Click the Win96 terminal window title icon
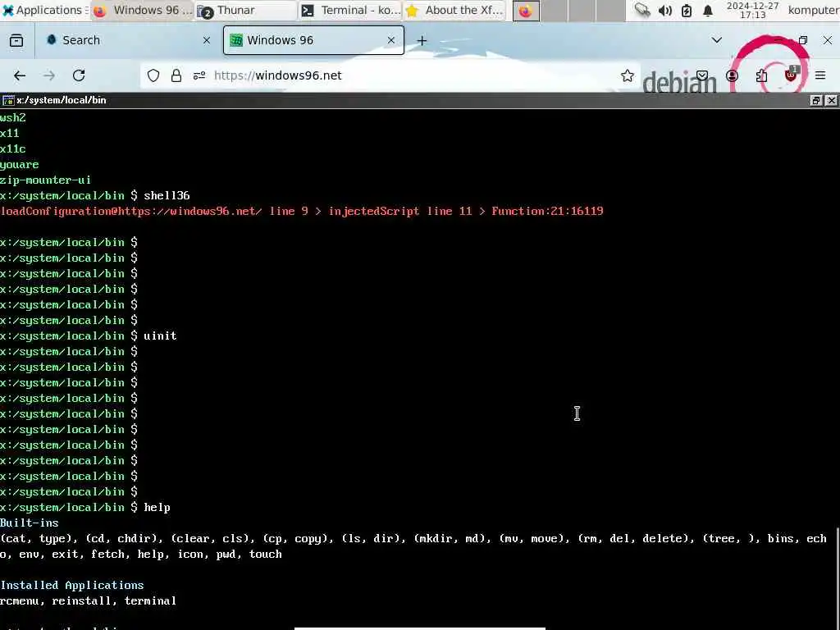The image size is (840, 630). click(8, 100)
